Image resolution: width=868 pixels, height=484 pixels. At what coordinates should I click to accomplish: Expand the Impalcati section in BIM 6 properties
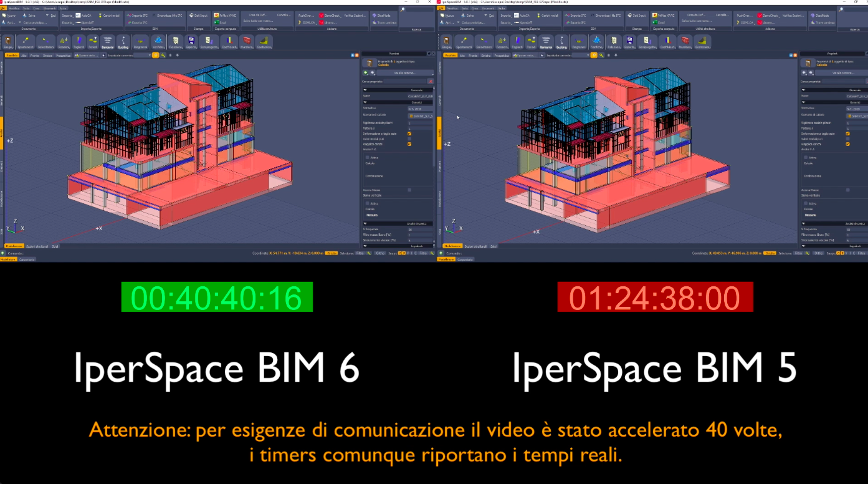click(x=366, y=246)
